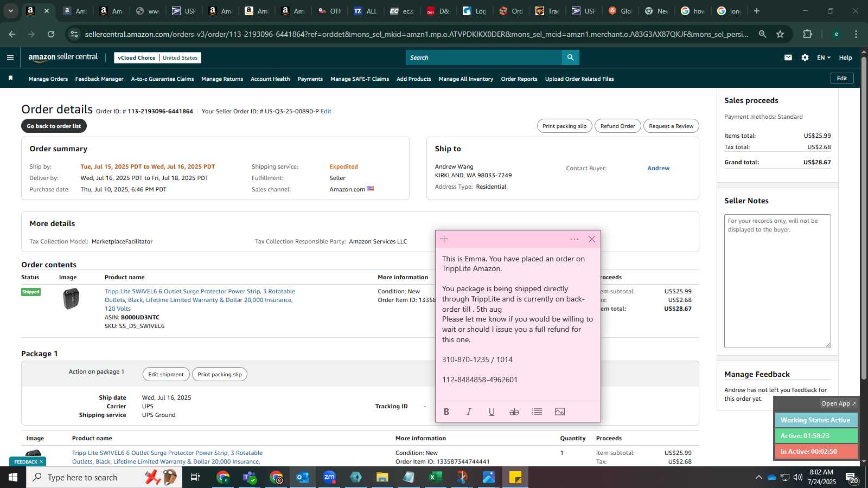Open Sticky Notes from the taskbar

[x=515, y=477]
